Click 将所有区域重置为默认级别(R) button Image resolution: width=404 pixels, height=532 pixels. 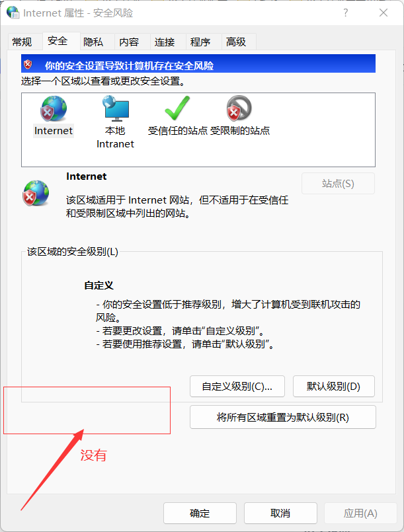tap(283, 417)
